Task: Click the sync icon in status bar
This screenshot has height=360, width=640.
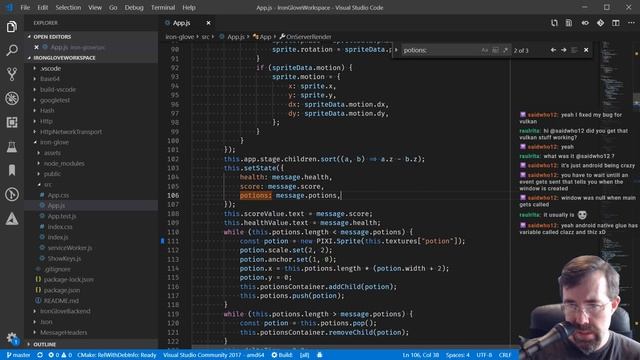Action: (40, 355)
